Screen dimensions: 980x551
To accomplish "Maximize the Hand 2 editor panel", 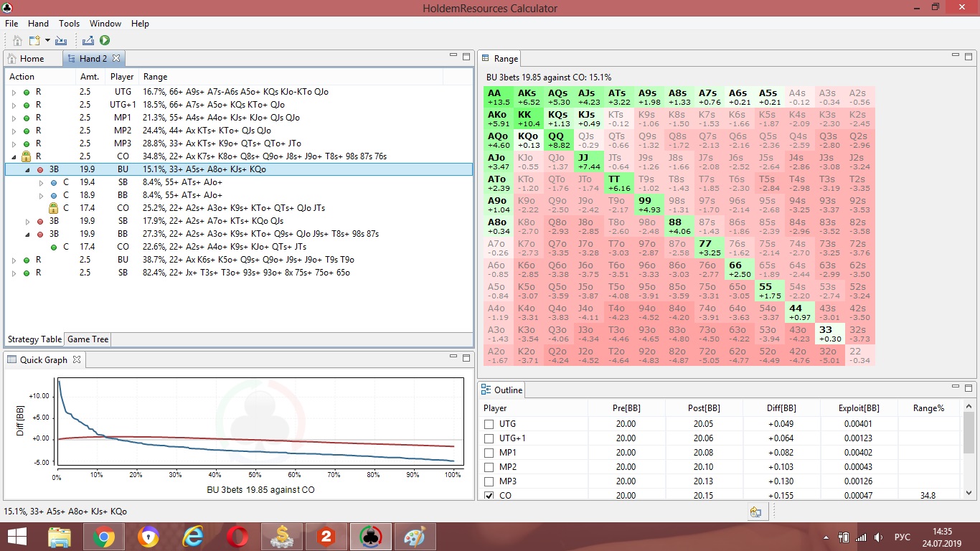I will tap(466, 56).
